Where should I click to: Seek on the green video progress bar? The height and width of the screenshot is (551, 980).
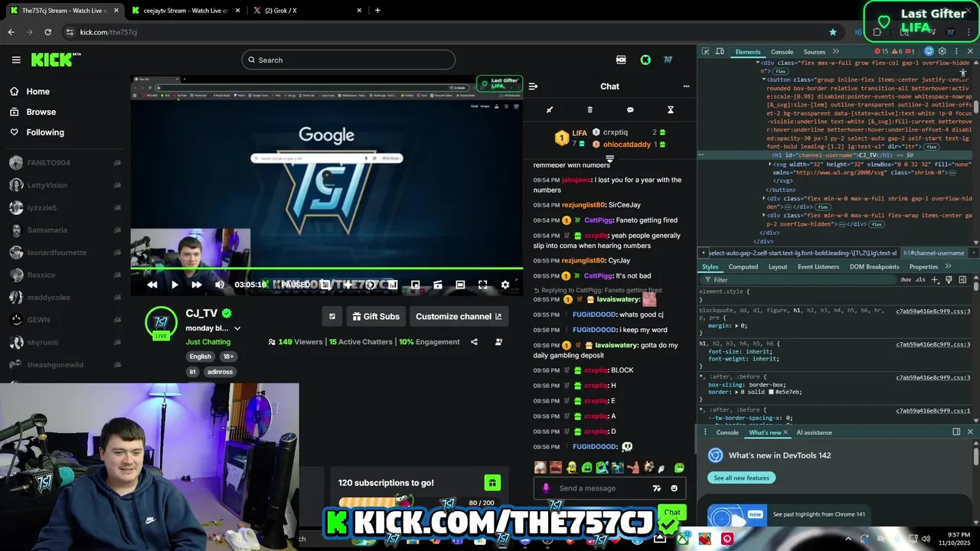pos(327,269)
